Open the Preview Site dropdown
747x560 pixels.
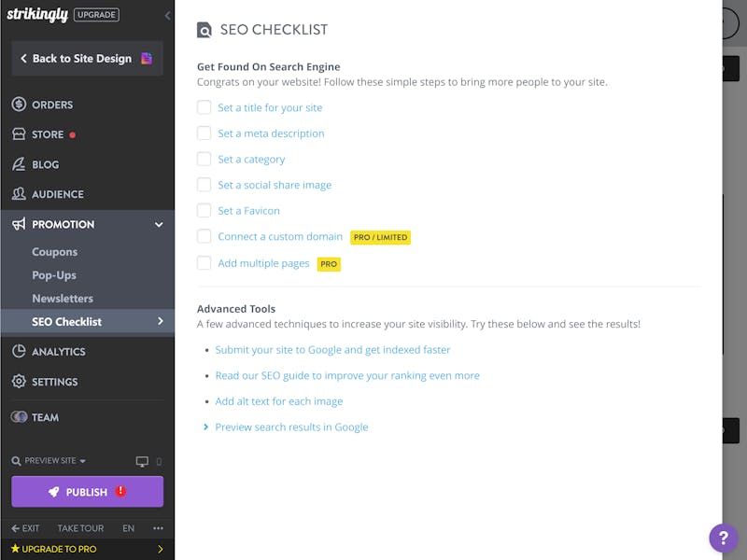pyautogui.click(x=49, y=461)
